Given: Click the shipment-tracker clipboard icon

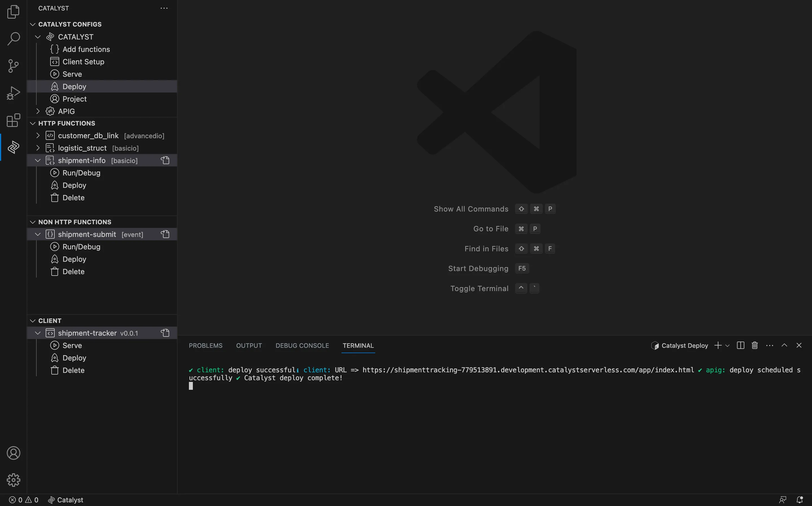Looking at the screenshot, I should click(165, 333).
